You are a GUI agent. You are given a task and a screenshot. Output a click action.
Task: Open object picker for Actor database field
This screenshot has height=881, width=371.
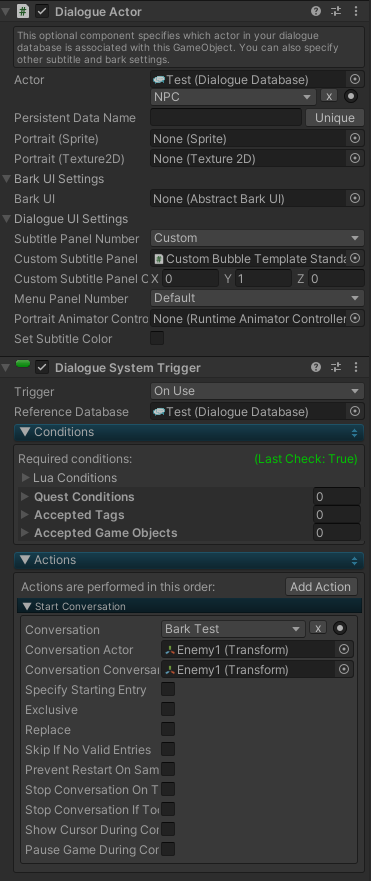coord(355,79)
